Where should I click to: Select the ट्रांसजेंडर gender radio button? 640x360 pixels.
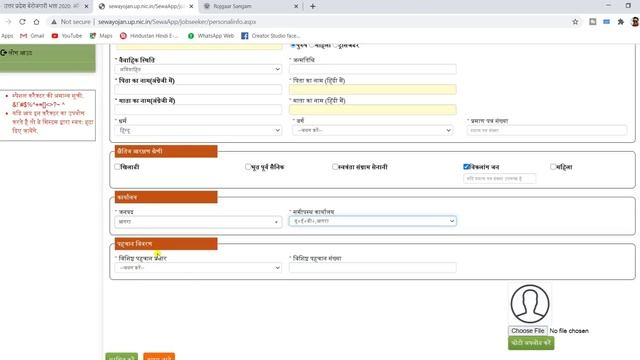pyautogui.click(x=336, y=45)
